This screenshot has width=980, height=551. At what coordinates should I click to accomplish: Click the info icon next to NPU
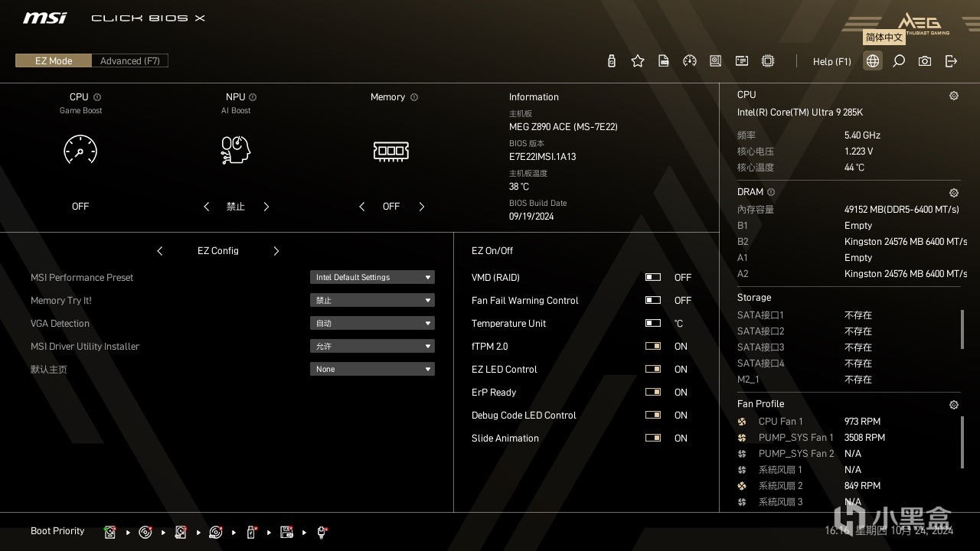click(253, 97)
